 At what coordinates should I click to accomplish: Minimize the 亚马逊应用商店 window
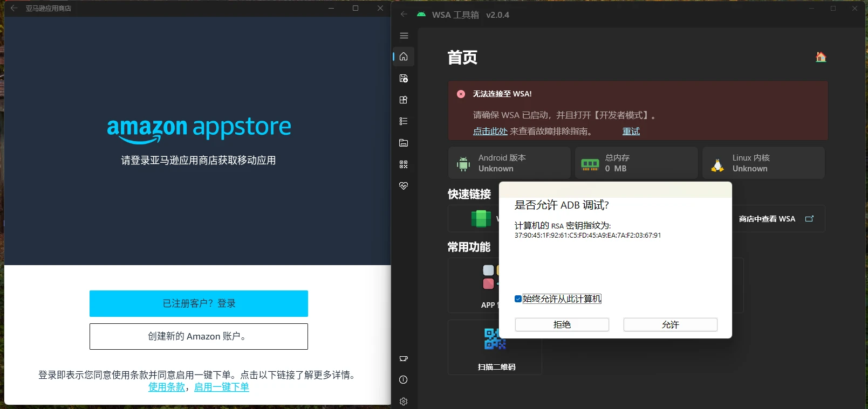(331, 8)
